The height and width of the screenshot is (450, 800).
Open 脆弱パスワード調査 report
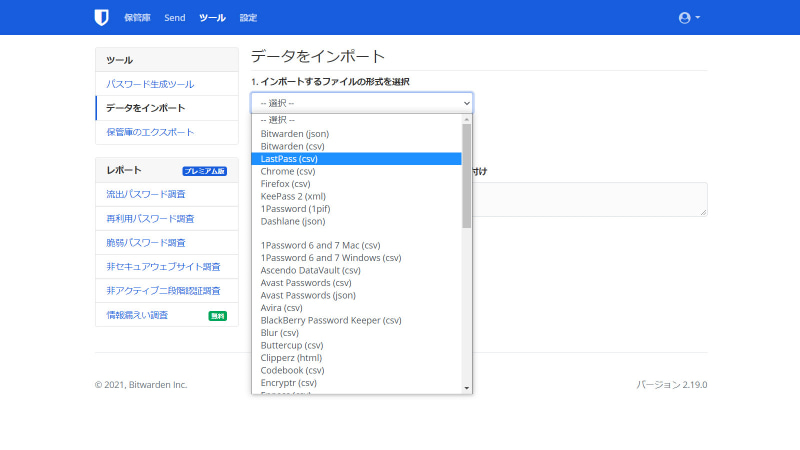point(167,243)
